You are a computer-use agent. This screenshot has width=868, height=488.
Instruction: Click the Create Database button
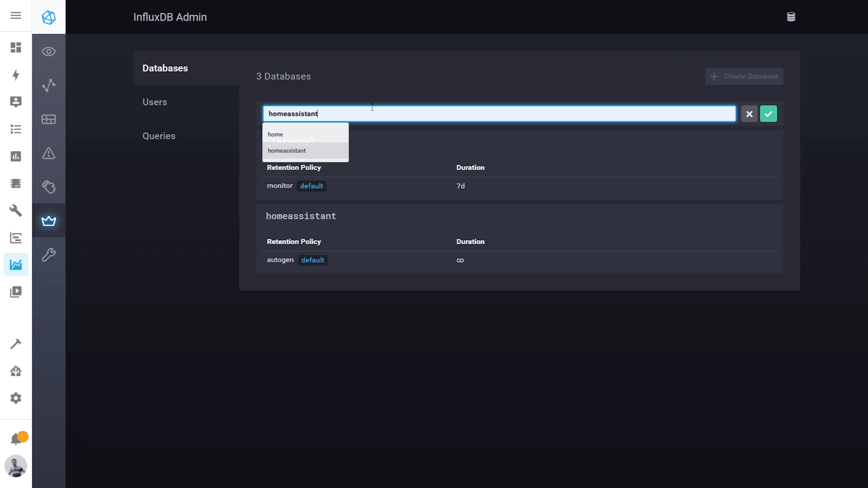[x=744, y=76]
